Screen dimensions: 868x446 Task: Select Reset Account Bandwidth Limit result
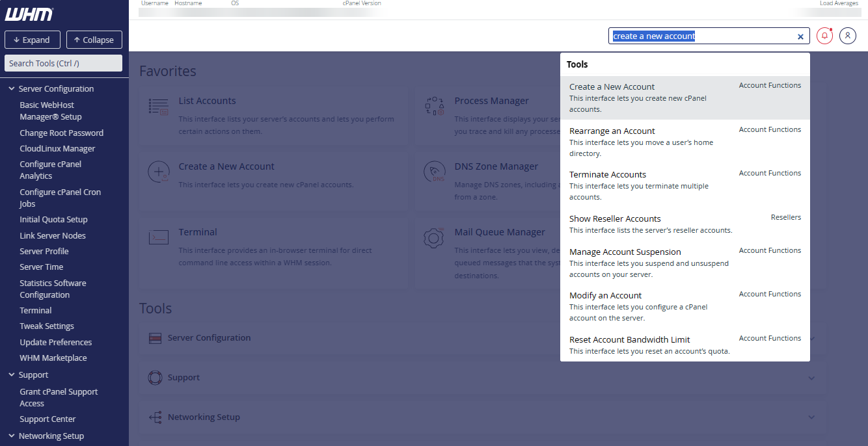(685, 345)
